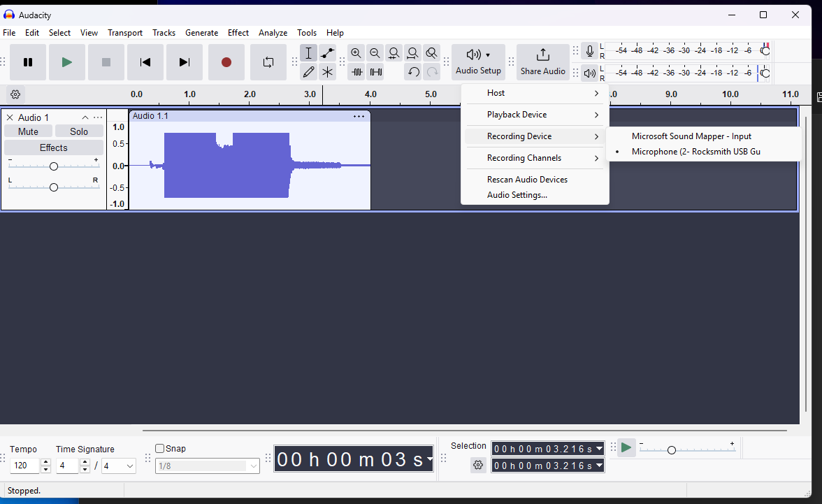Trim audio outside selection icon
The image size is (822, 504).
coord(357,72)
